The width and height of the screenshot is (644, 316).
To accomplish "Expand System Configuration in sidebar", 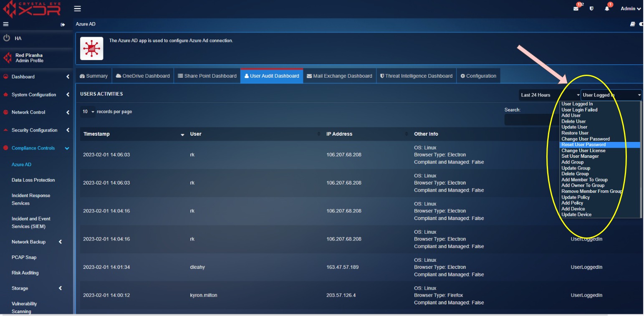I will tap(36, 95).
